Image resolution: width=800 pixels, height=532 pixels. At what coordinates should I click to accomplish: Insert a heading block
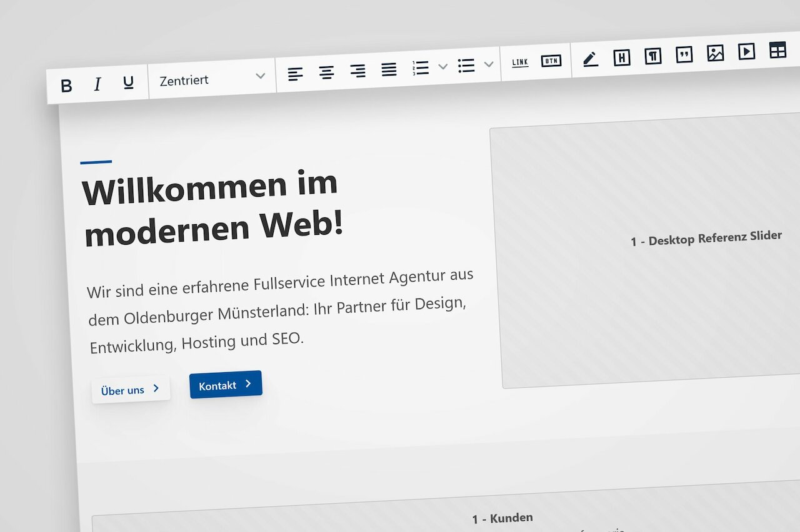point(621,57)
